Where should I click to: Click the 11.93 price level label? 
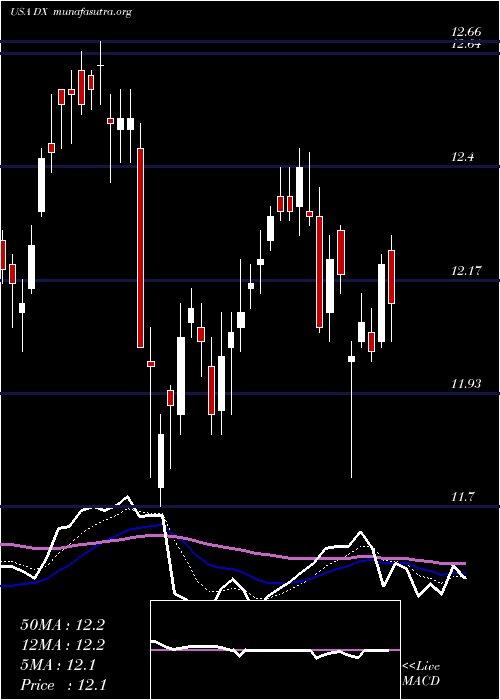pos(466,383)
